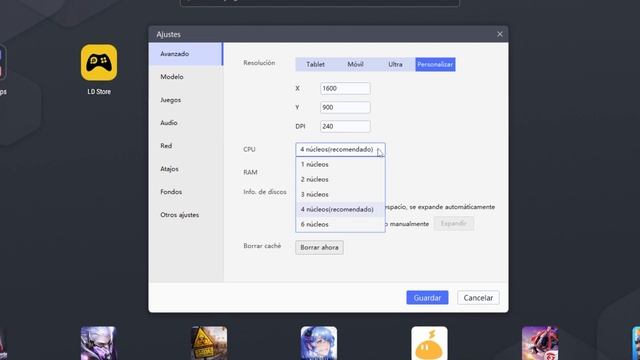Launch the biohazard warning sign game icon
Screen dimensions: 640x360
[209, 343]
